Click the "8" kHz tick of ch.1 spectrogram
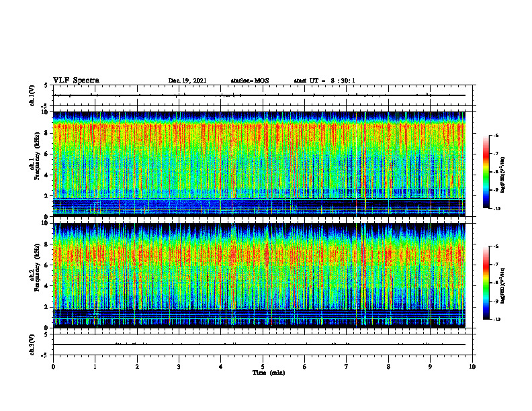Viewport: 532px width, 411px height. coord(47,133)
